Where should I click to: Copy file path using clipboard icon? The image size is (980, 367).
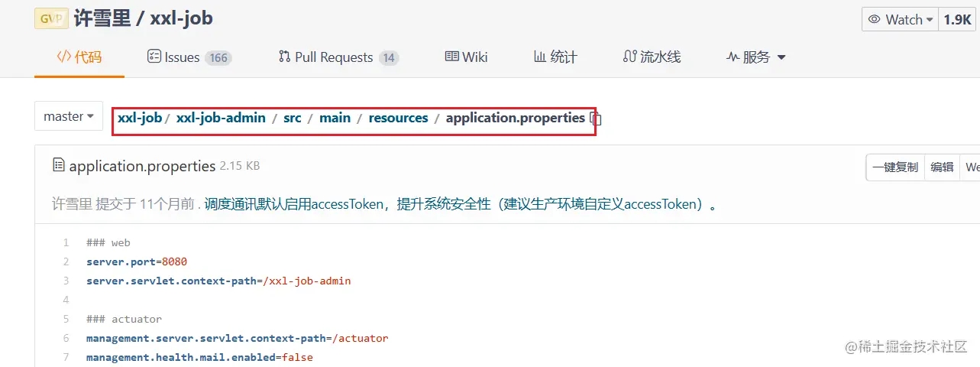coord(597,119)
